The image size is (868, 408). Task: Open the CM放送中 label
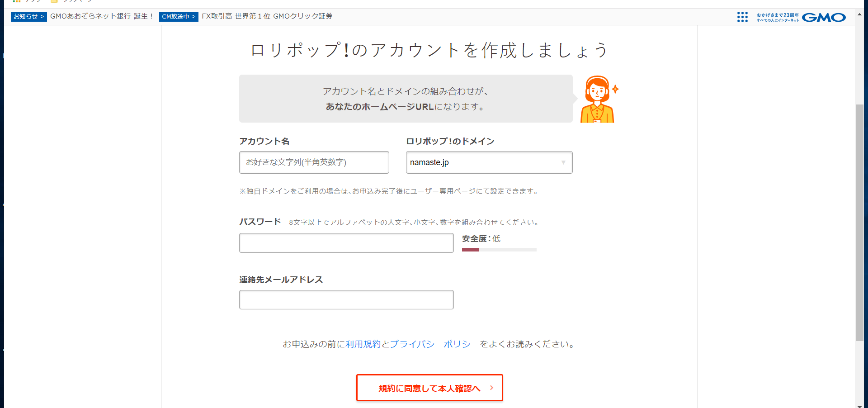(x=179, y=17)
